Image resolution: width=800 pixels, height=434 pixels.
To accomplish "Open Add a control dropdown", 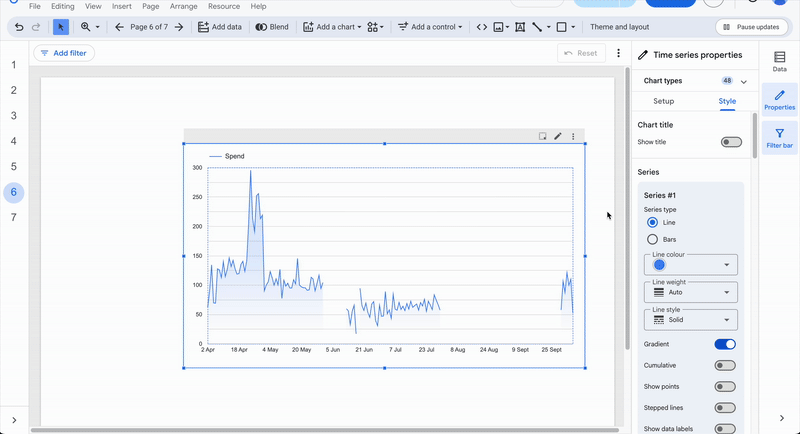I will [x=430, y=27].
